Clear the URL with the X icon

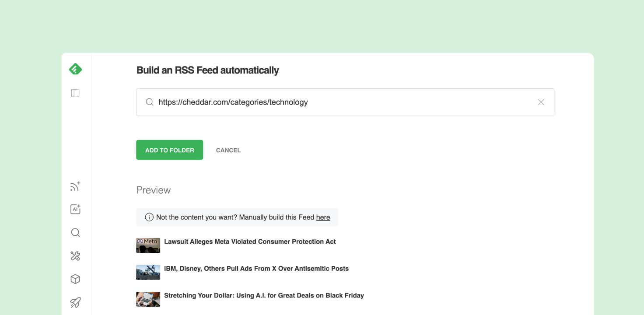[x=541, y=102]
